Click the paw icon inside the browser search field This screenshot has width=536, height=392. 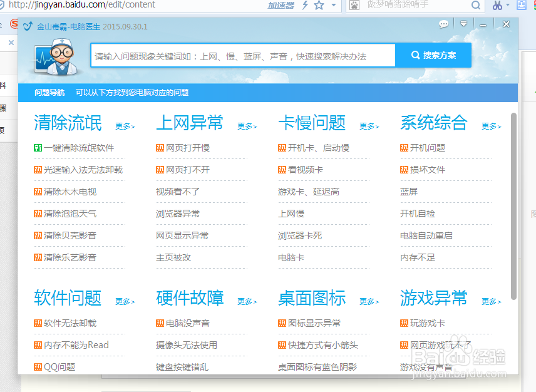point(354,6)
